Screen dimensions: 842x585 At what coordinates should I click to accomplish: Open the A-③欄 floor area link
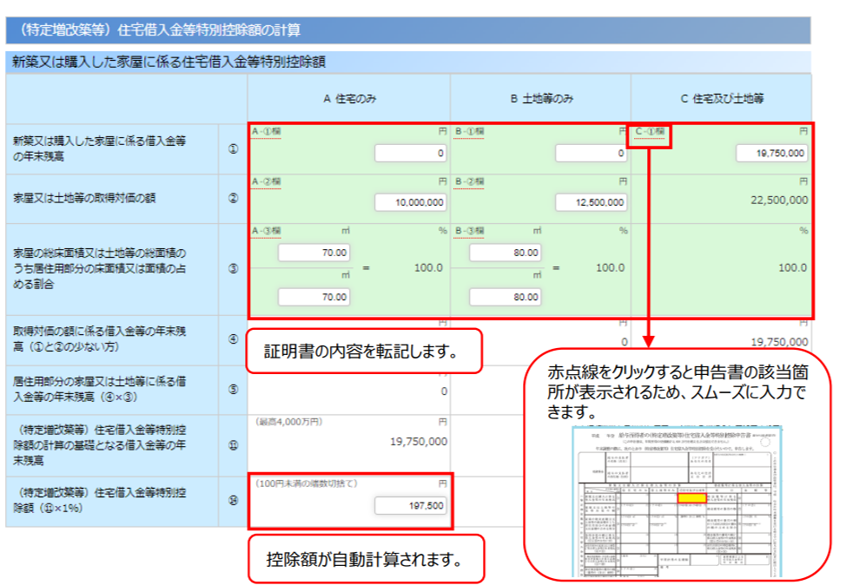coord(267,230)
